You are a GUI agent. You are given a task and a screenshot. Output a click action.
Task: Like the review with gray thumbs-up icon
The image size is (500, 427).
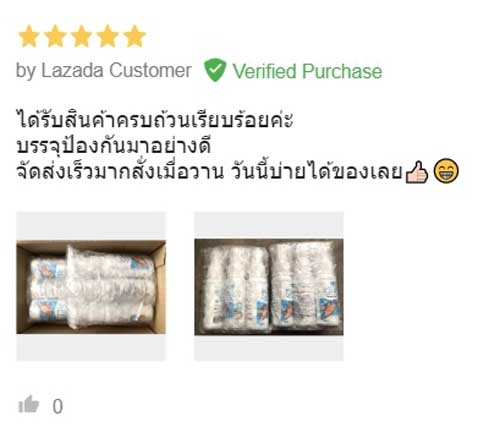point(29,404)
